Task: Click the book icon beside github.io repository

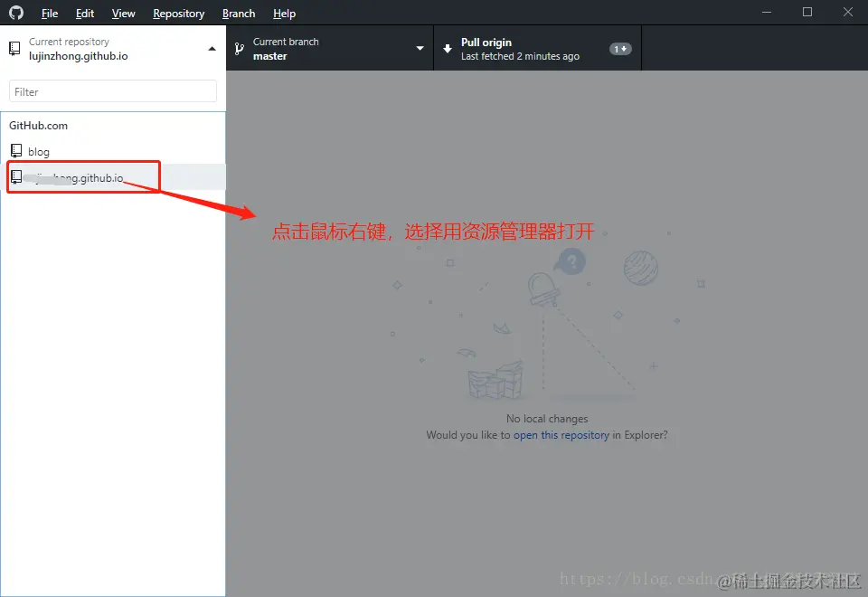Action: [16, 176]
